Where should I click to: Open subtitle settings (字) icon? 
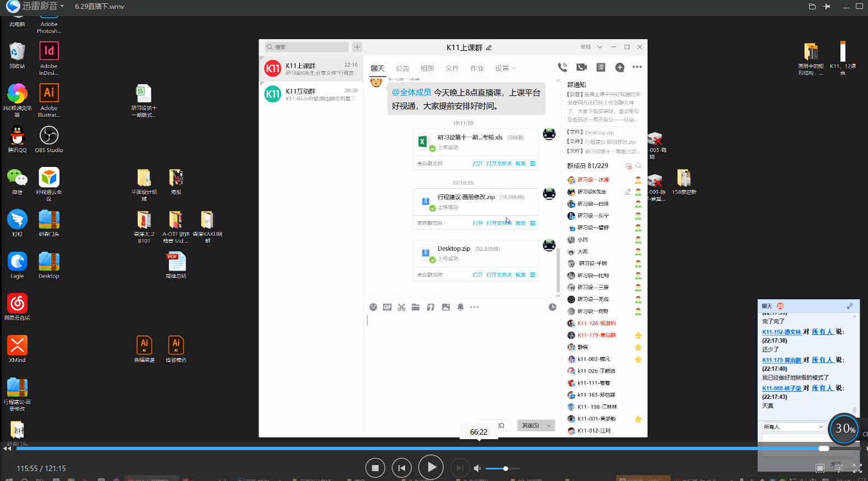838,468
